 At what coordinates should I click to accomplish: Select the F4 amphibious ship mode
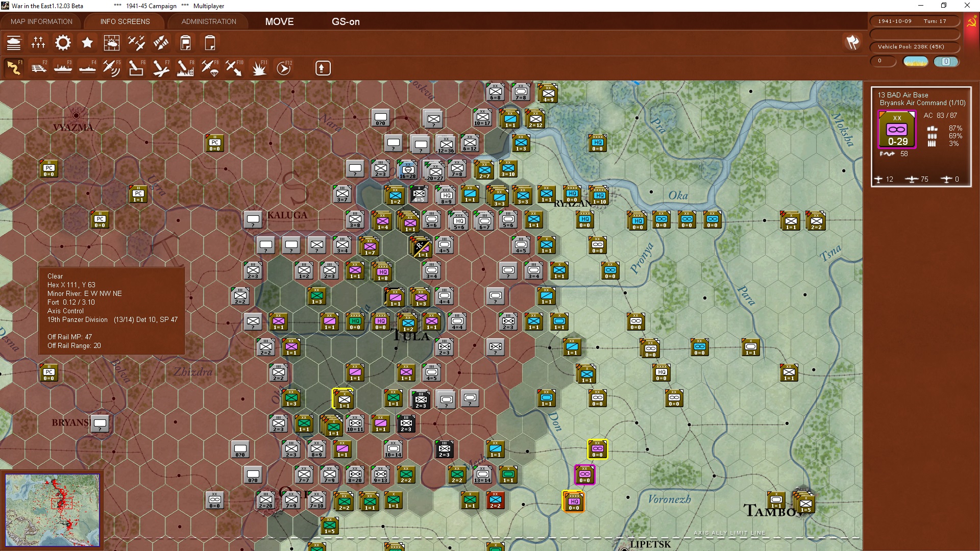[87, 68]
